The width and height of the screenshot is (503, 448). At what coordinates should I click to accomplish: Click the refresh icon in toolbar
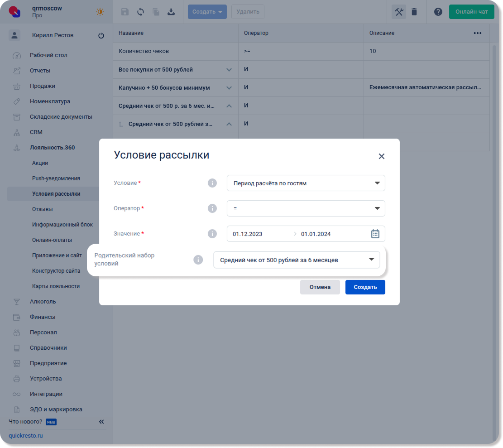[140, 12]
